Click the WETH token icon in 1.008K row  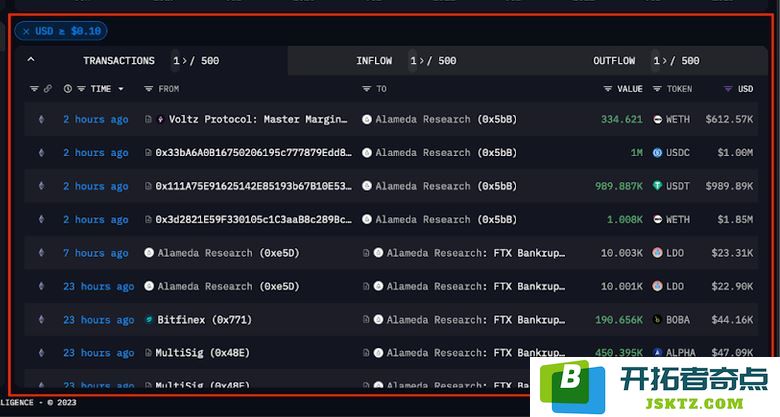pos(658,219)
